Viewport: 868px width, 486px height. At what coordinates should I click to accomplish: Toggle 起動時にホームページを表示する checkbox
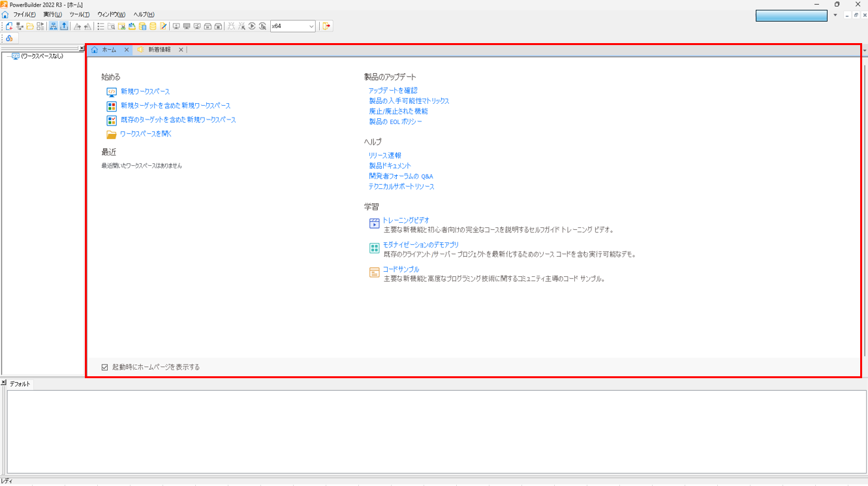[x=104, y=367]
